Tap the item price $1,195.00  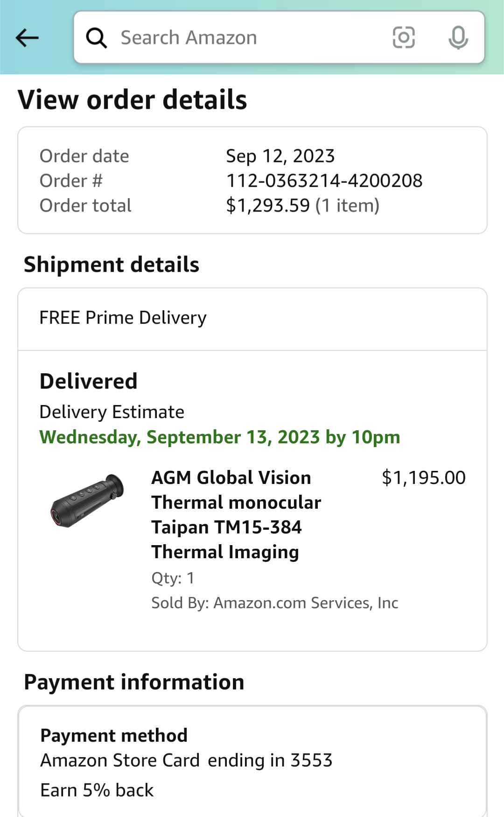[x=424, y=478]
